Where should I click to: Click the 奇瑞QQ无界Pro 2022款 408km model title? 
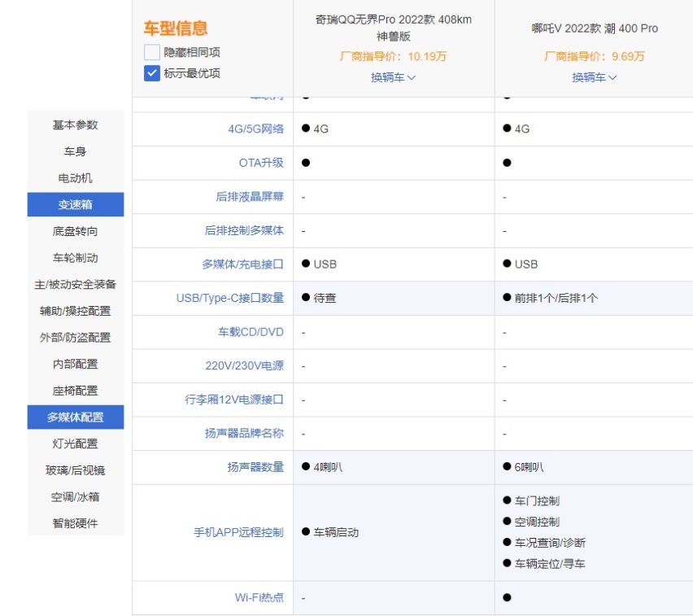tap(394, 28)
